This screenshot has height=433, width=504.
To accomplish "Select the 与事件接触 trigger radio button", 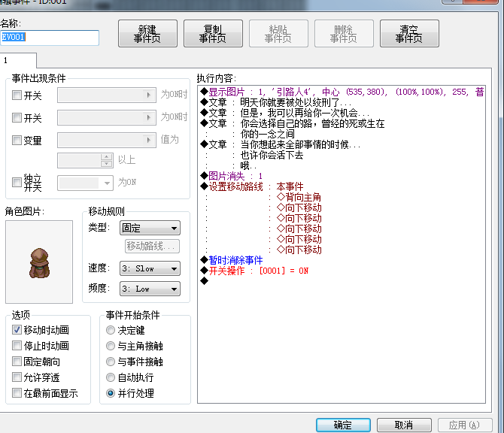I will [x=111, y=362].
